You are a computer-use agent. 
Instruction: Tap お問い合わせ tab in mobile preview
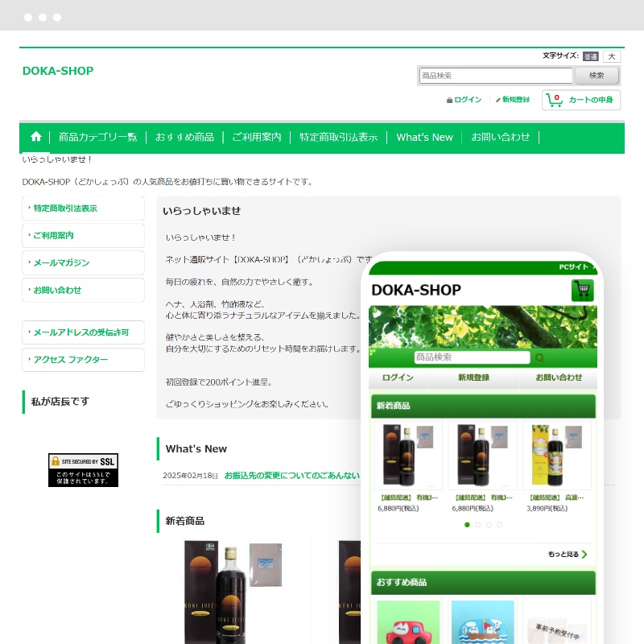coord(559,378)
